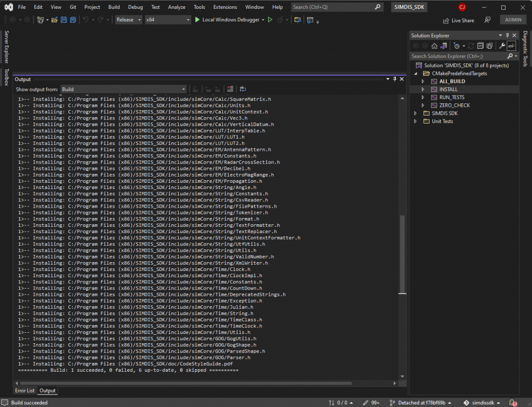Toggle Word Wrap in Output panel
This screenshot has height=407, width=532.
243,89
